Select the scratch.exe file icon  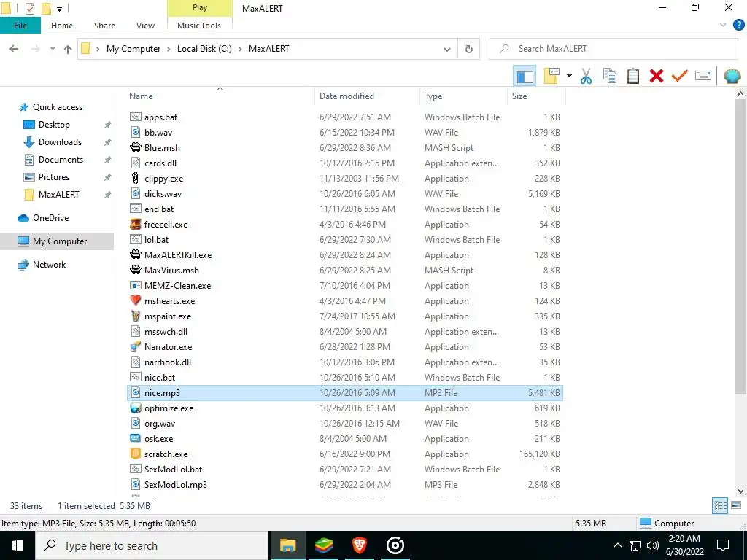pyautogui.click(x=135, y=454)
